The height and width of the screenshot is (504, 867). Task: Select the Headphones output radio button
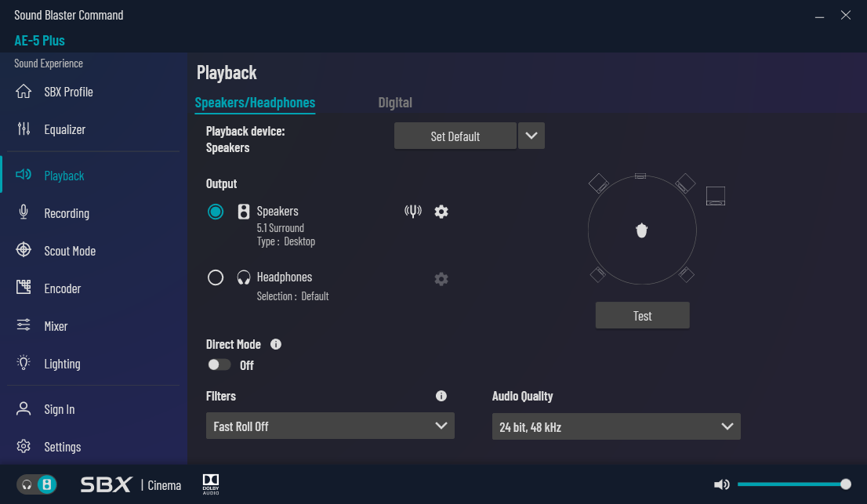coord(216,277)
